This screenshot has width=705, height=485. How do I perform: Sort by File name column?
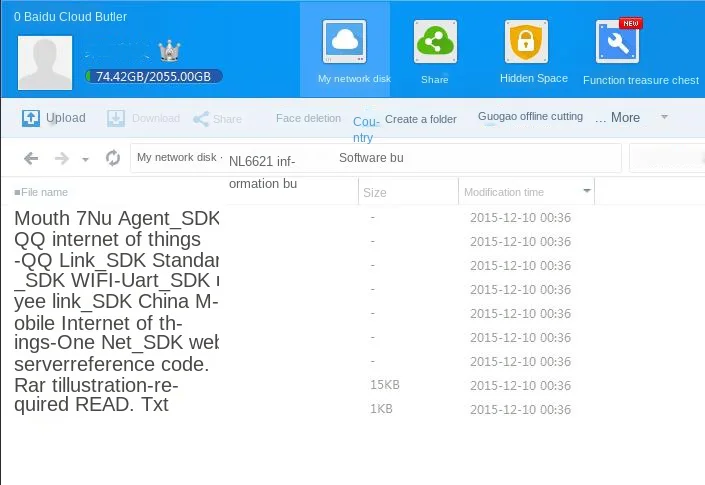(x=44, y=192)
